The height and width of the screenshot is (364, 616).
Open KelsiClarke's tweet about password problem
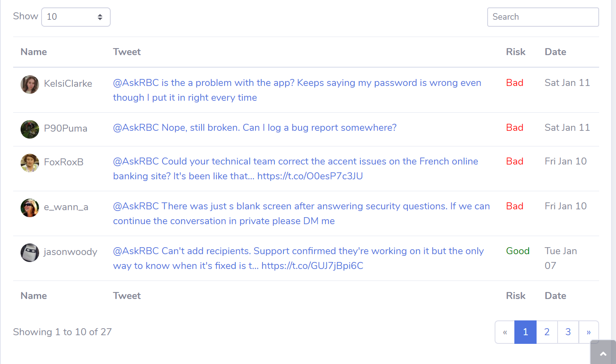pyautogui.click(x=297, y=90)
